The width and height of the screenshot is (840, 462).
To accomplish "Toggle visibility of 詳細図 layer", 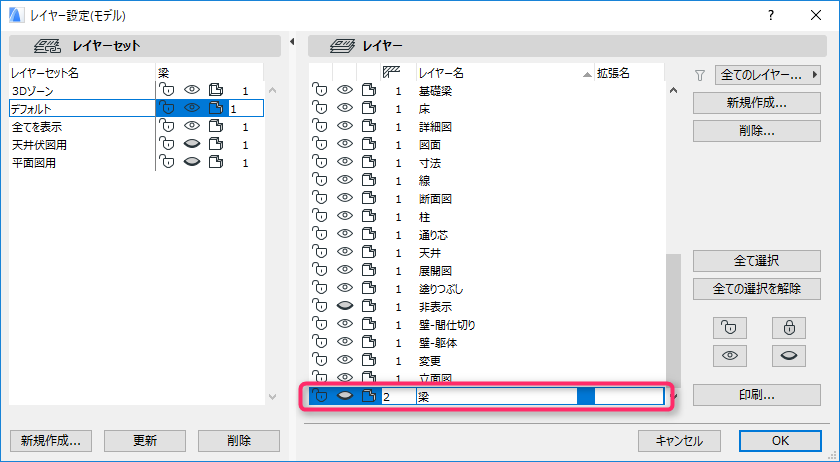I will point(344,126).
